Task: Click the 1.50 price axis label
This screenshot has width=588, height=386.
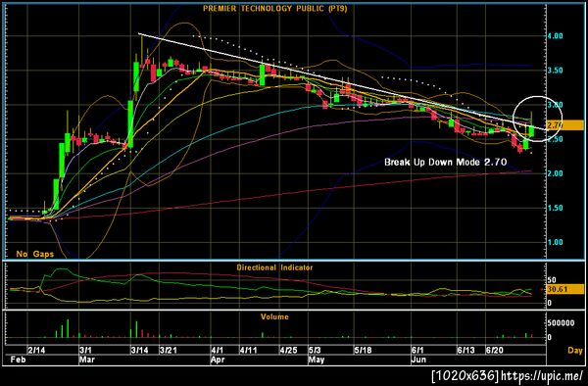Action: point(555,208)
